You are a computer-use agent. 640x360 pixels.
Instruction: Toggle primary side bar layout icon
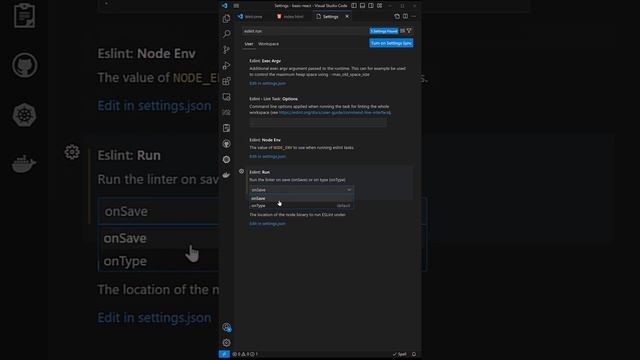point(354,6)
